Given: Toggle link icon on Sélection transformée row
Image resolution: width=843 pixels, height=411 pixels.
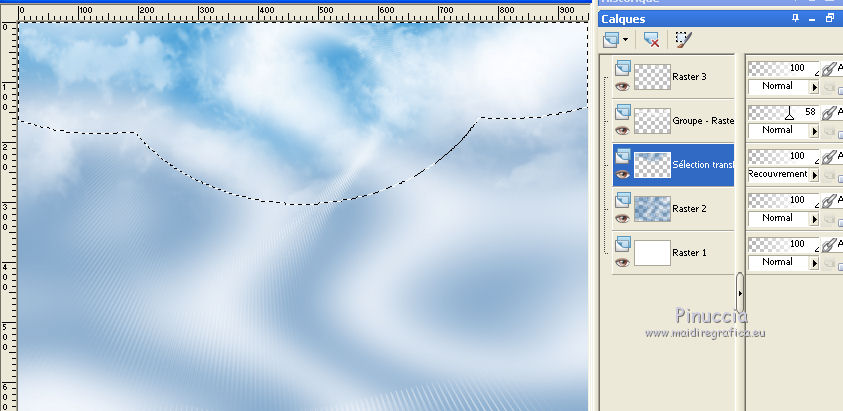Looking at the screenshot, I should coord(830,157).
